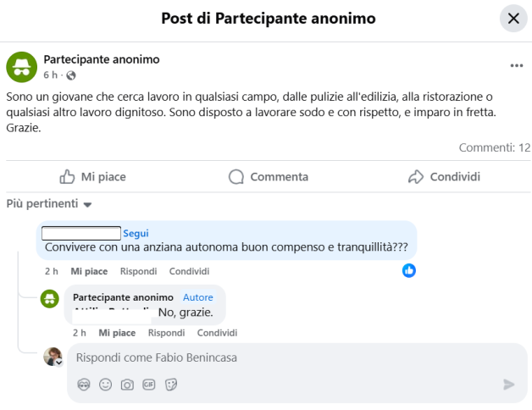Attach a photo with the camera icon
532x410 pixels.
127,385
